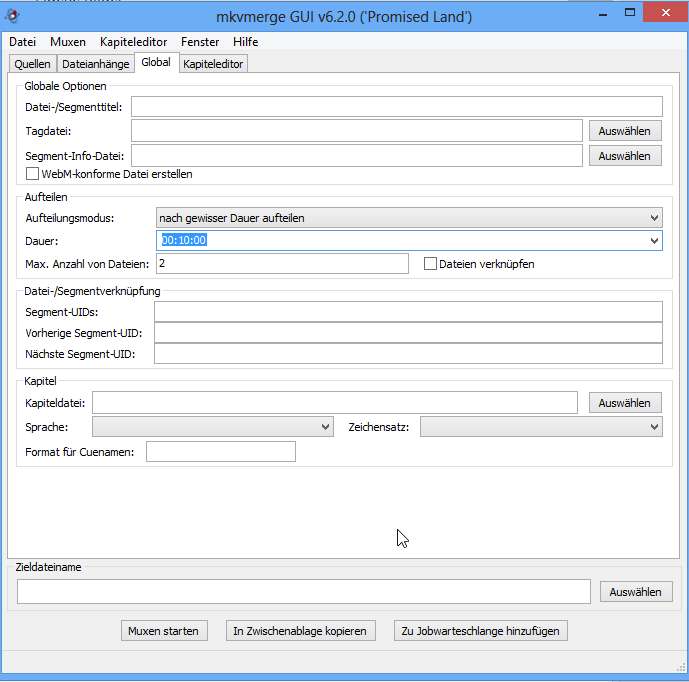Switch to the Kapiteleditor tab

(x=213, y=64)
